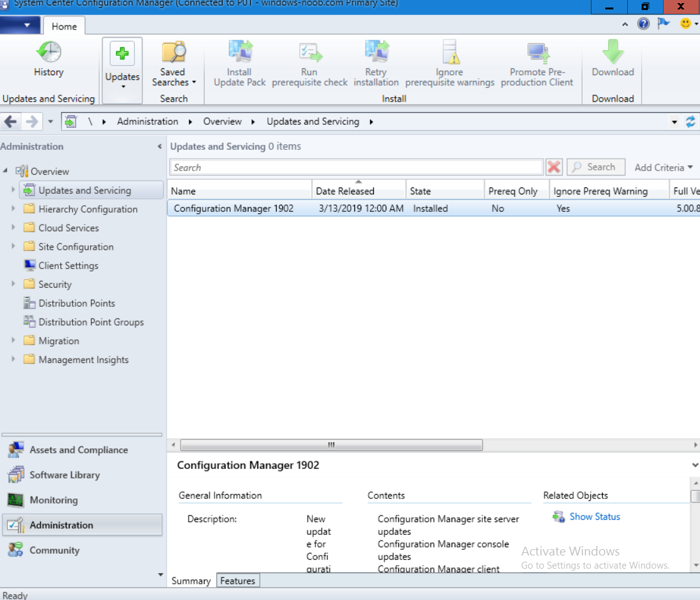Open the address bar dropdown arrow
This screenshot has height=600, width=700.
tap(674, 122)
